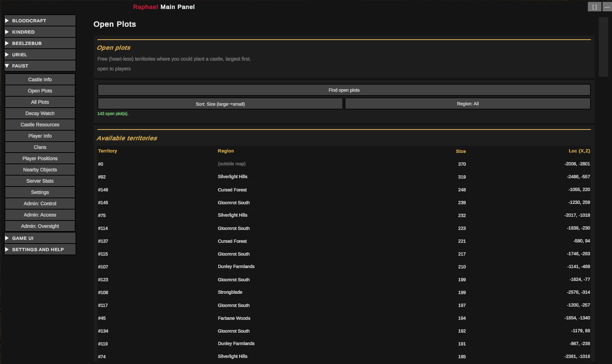Open Player Info page

click(x=40, y=136)
